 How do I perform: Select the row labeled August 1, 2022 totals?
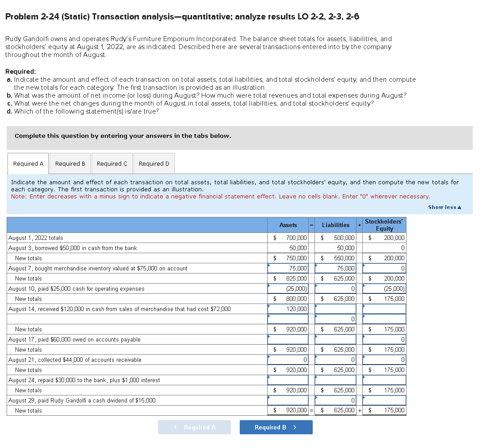coord(133,238)
